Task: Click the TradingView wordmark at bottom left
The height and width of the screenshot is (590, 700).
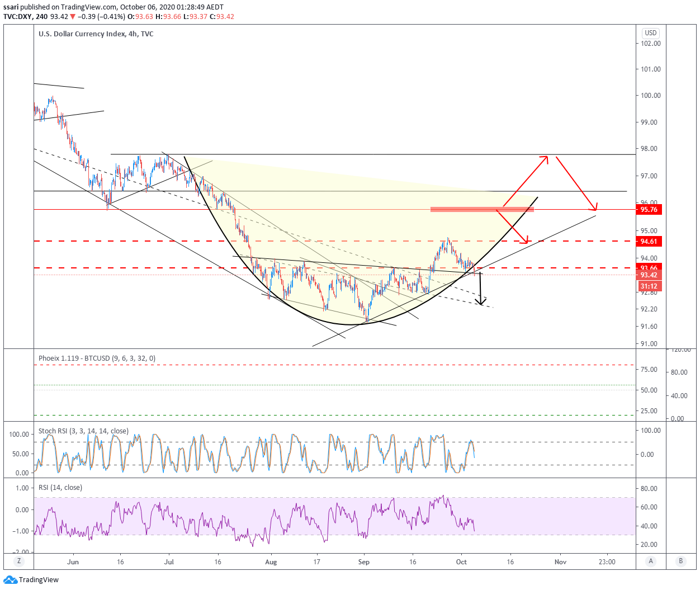Action: 39,580
